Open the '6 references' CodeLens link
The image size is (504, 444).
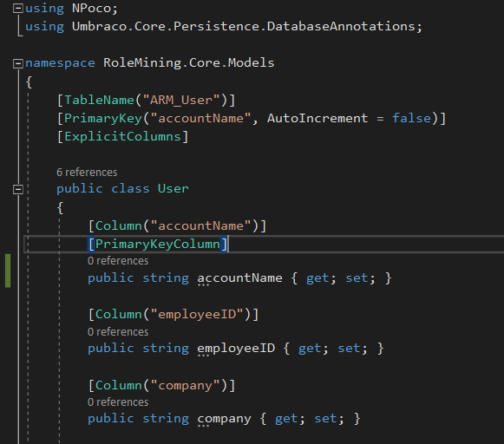[x=87, y=173]
